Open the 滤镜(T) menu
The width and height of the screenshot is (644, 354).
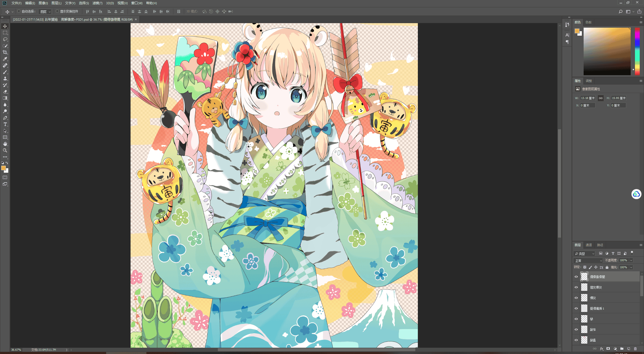(x=97, y=3)
